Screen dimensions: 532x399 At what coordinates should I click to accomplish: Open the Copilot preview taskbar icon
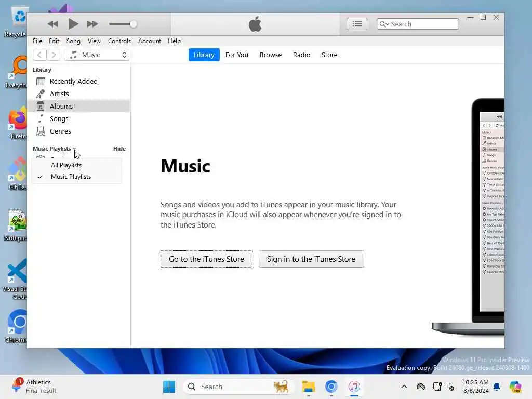pos(515,387)
